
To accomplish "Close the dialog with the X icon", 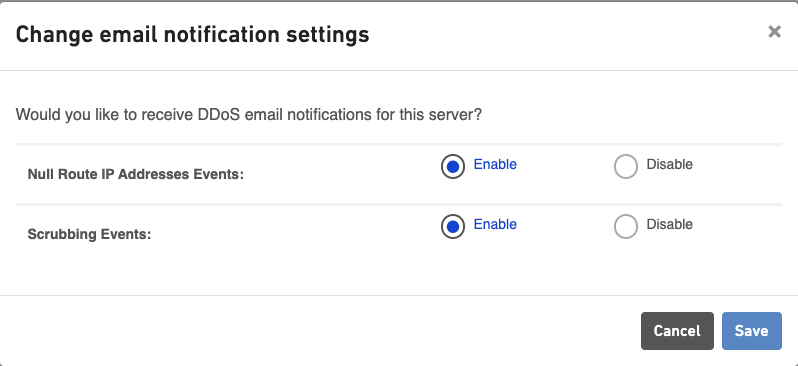I will pyautogui.click(x=774, y=32).
